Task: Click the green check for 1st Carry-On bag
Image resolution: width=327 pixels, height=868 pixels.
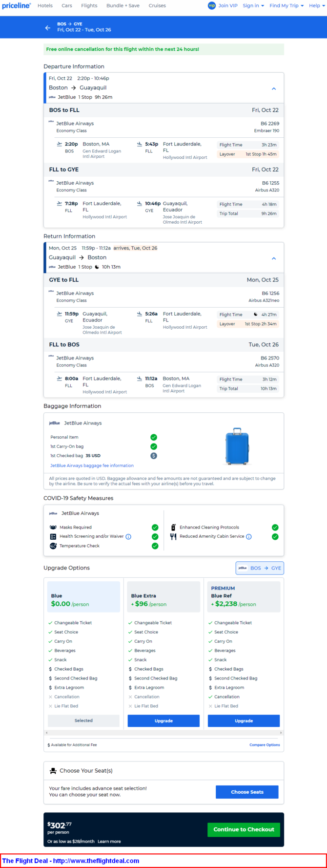Action: click(x=154, y=446)
